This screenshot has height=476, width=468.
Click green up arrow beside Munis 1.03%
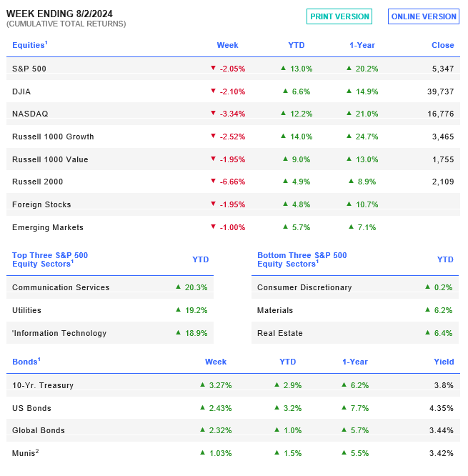(x=203, y=452)
